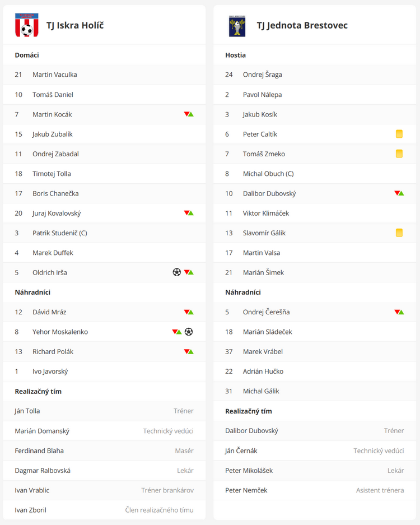The image size is (420, 525).
Task: Select goalkeeper Ondrej Šraga row
Action: pyautogui.click(x=315, y=75)
